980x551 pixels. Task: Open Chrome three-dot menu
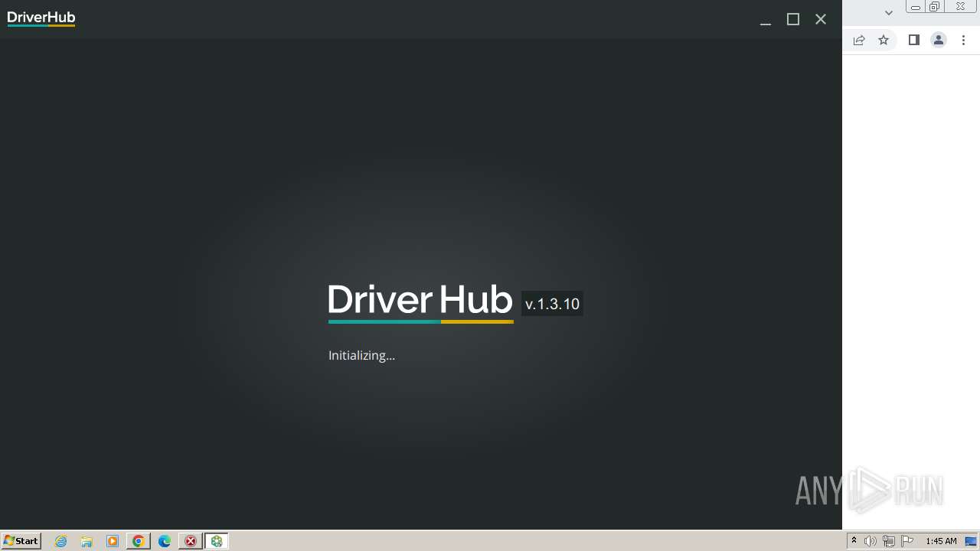(963, 40)
